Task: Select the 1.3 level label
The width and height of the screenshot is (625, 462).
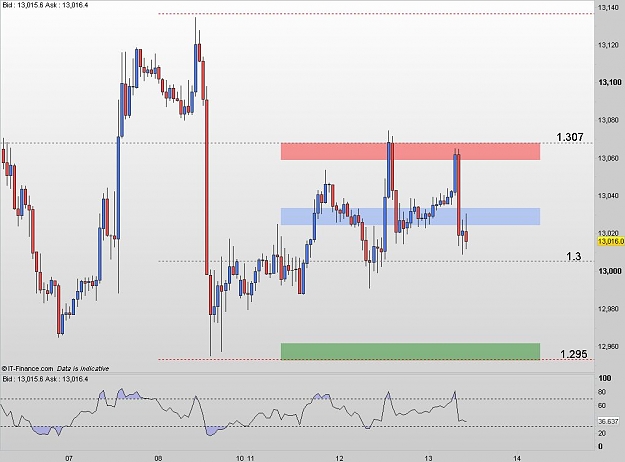Action: tap(574, 256)
